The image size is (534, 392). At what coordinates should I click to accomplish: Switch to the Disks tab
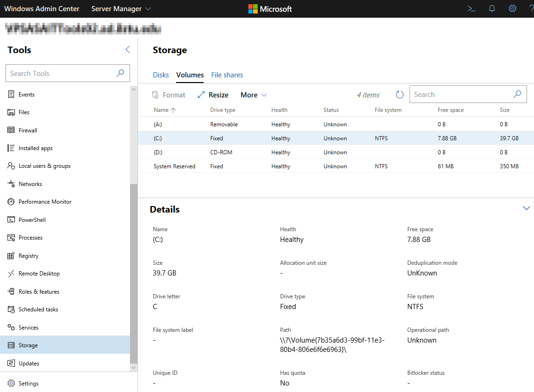(161, 75)
